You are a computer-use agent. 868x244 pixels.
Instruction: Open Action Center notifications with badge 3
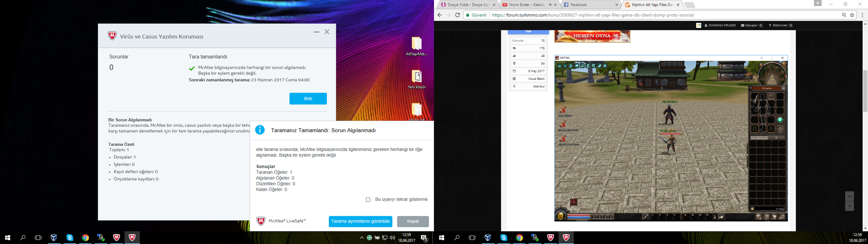coord(424,238)
